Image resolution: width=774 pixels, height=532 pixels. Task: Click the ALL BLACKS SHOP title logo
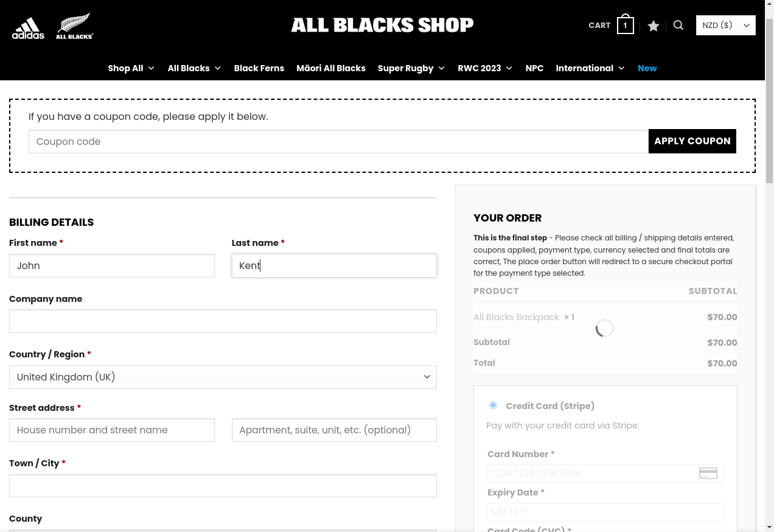(382, 25)
